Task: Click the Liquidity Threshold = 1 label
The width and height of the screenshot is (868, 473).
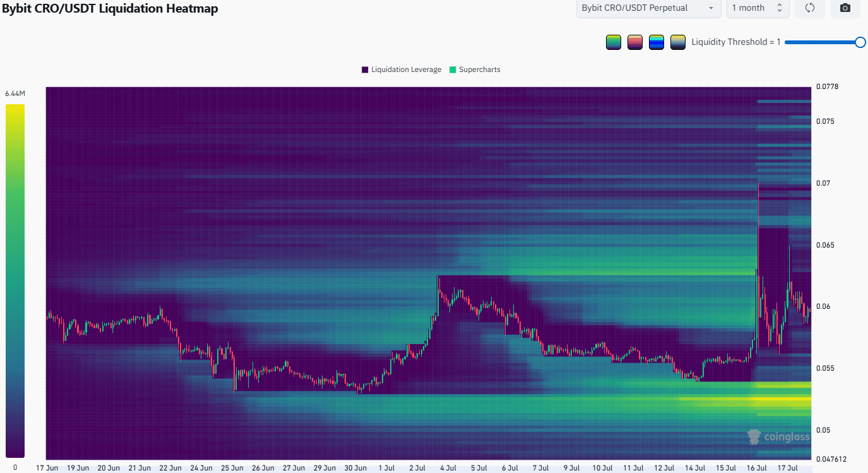Action: (736, 42)
